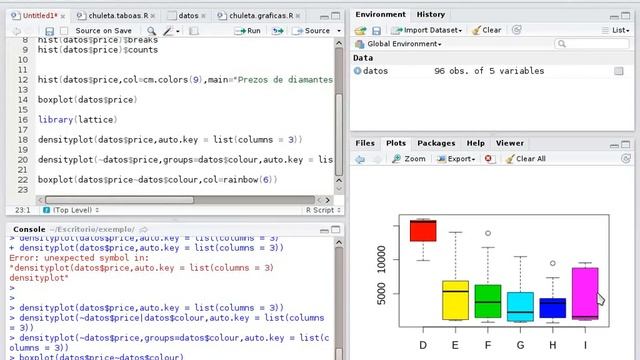Refresh the current plot in Plots pane

pyautogui.click(x=626, y=159)
